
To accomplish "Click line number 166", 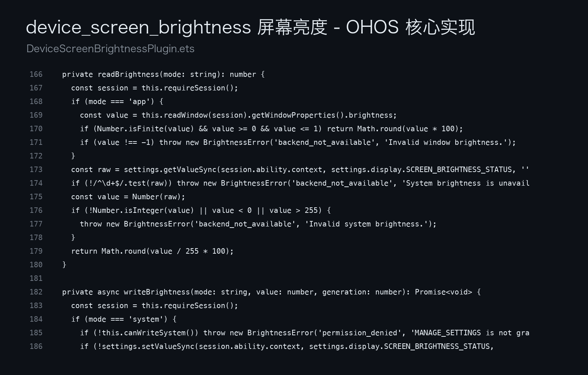I will point(36,74).
